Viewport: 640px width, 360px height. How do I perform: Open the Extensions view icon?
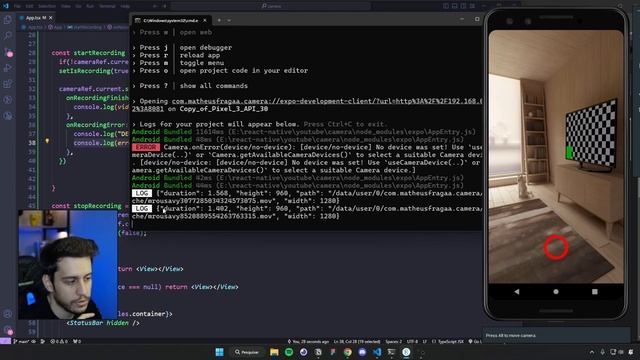(x=8, y=84)
